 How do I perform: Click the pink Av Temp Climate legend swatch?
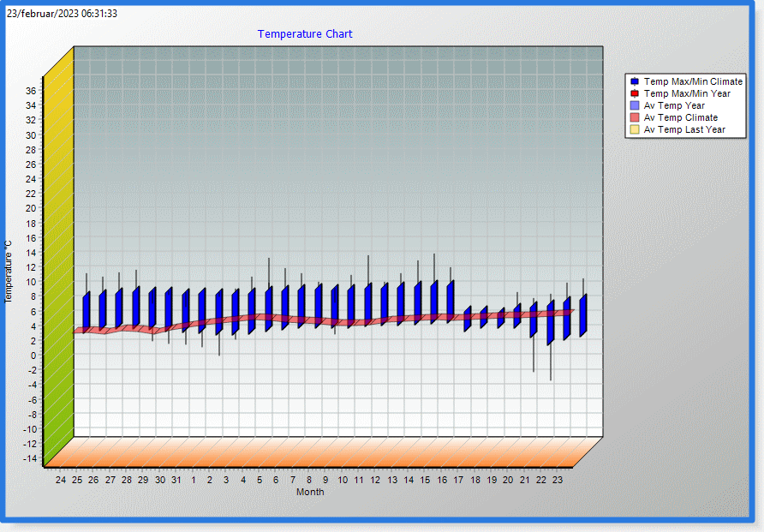point(635,117)
